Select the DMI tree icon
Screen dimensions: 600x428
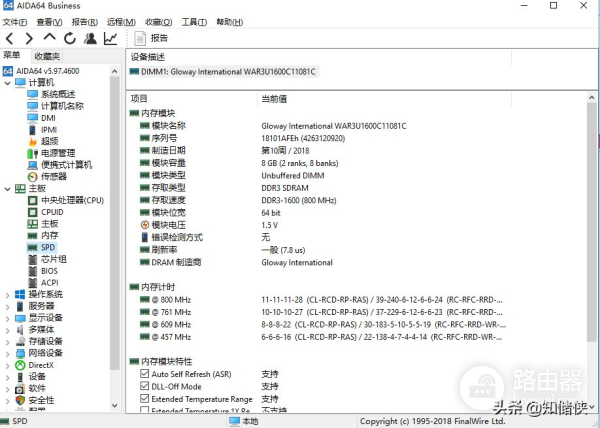33,118
